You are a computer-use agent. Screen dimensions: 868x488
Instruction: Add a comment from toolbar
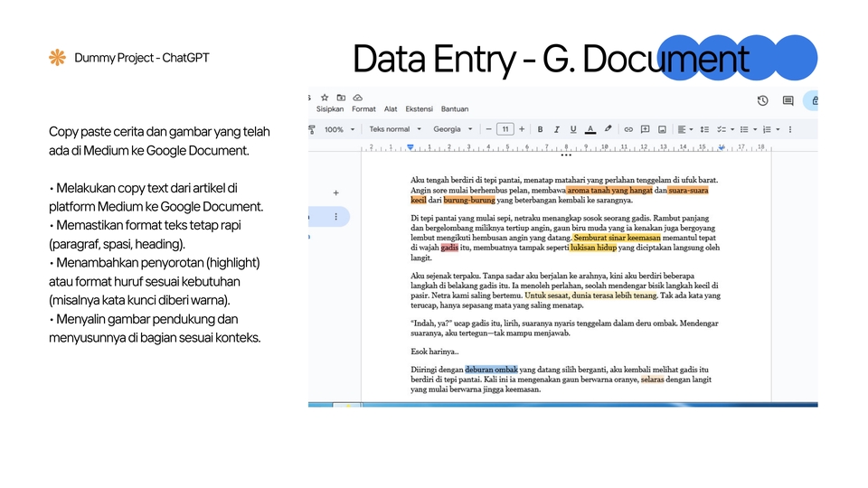645,129
